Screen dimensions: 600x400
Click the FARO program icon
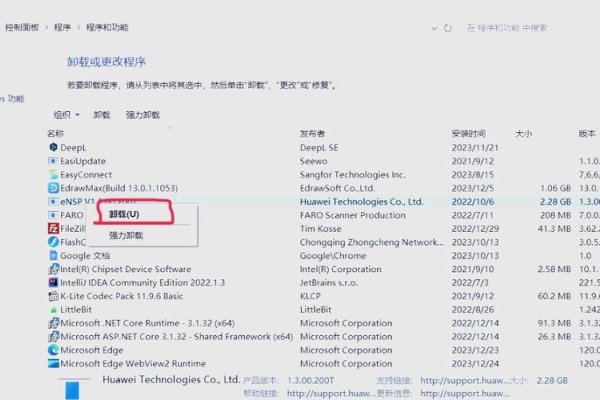(x=53, y=215)
